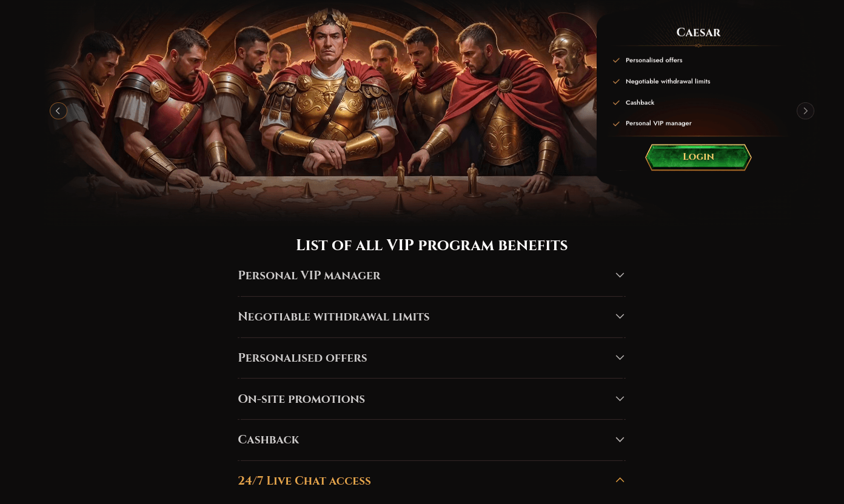Click the 24/7 Live Chat access heading
The width and height of the screenshot is (844, 504).
click(304, 481)
